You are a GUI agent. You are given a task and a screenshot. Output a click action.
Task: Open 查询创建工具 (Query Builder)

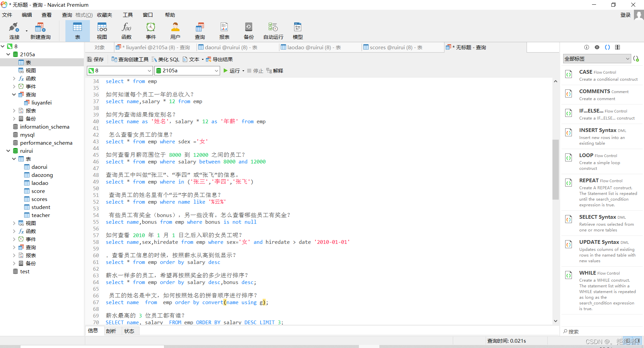(130, 59)
